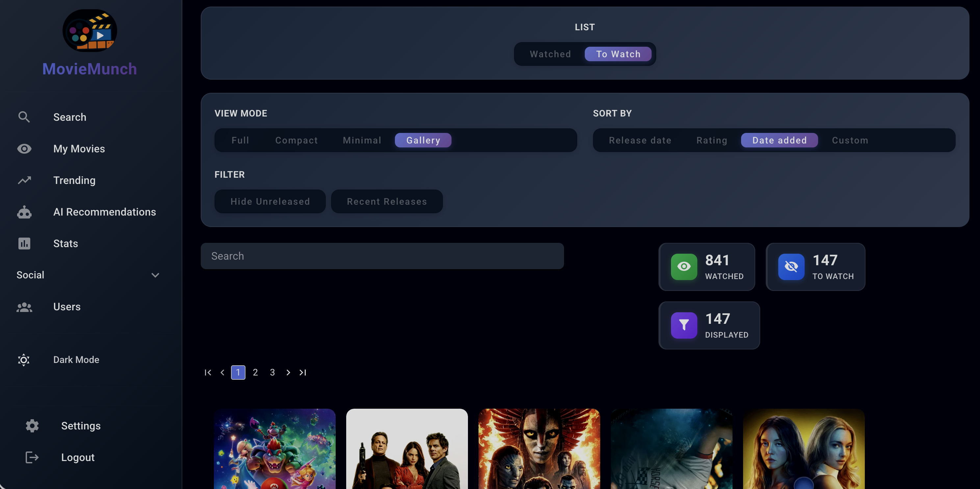The image size is (980, 489).
Task: Select the Users icon in sidebar
Action: 24,307
